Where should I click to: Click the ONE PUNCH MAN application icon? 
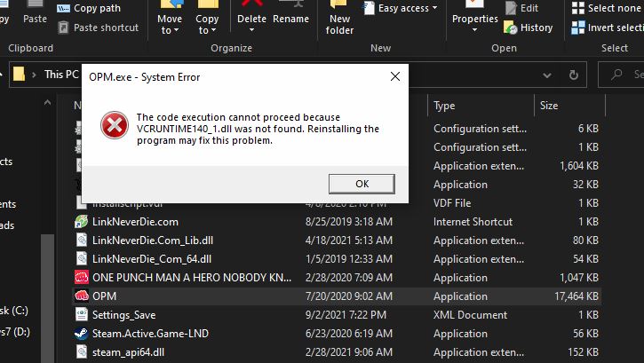tap(82, 278)
